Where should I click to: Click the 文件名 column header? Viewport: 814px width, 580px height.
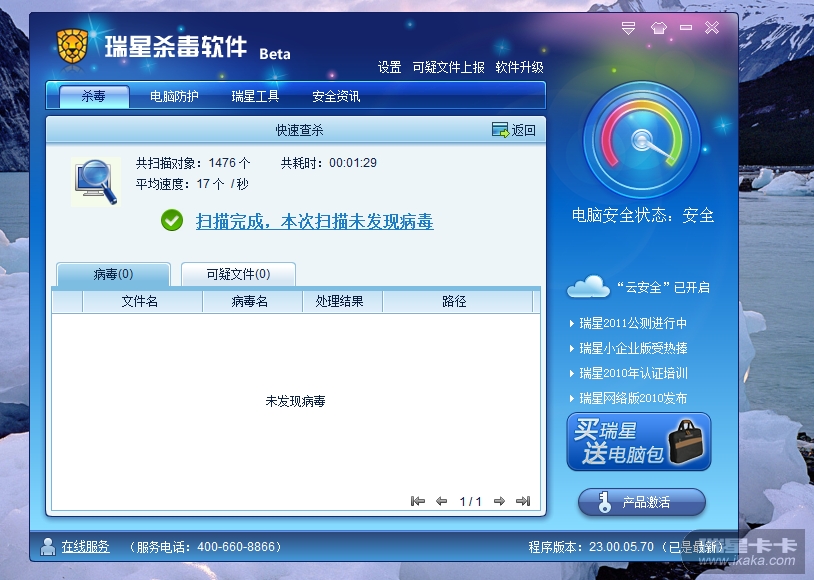coord(142,301)
